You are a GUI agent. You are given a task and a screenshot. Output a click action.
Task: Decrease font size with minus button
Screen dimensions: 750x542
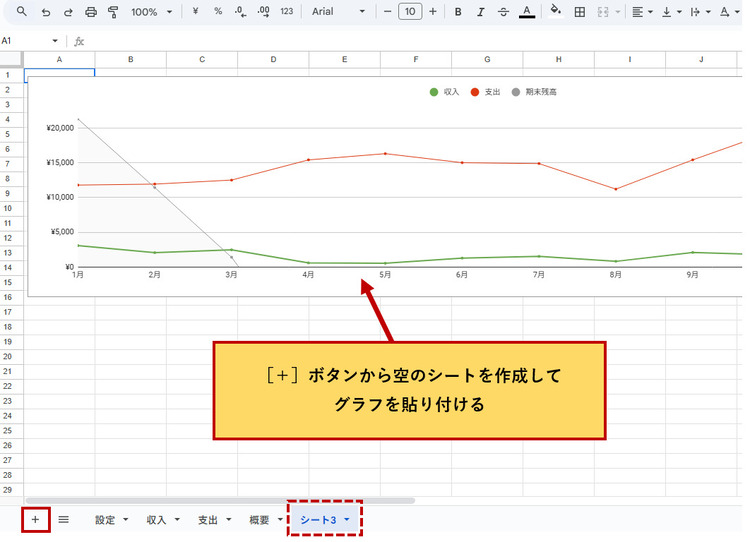point(387,11)
